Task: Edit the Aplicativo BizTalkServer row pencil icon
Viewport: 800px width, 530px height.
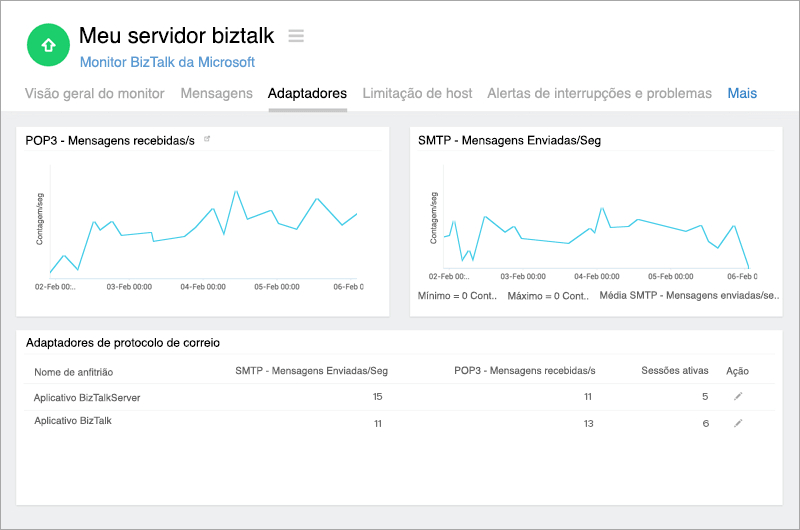Action: click(738, 396)
